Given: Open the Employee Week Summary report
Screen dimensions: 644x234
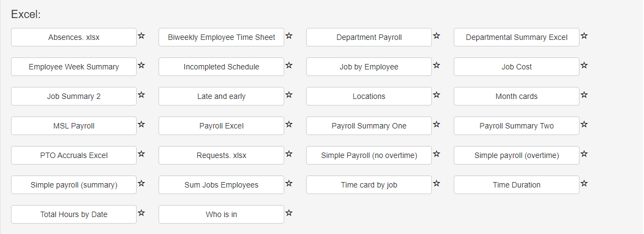Looking at the screenshot, I should click(x=73, y=67).
